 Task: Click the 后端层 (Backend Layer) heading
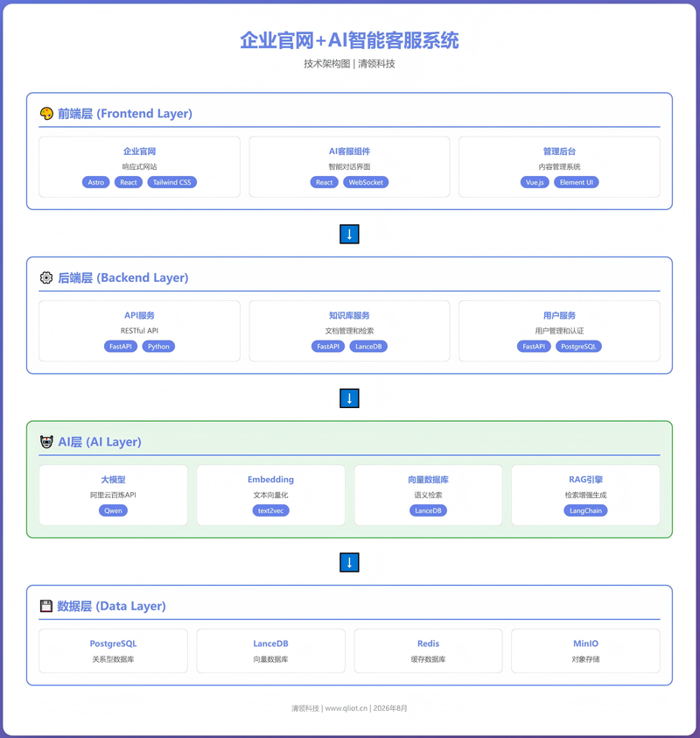(x=123, y=278)
